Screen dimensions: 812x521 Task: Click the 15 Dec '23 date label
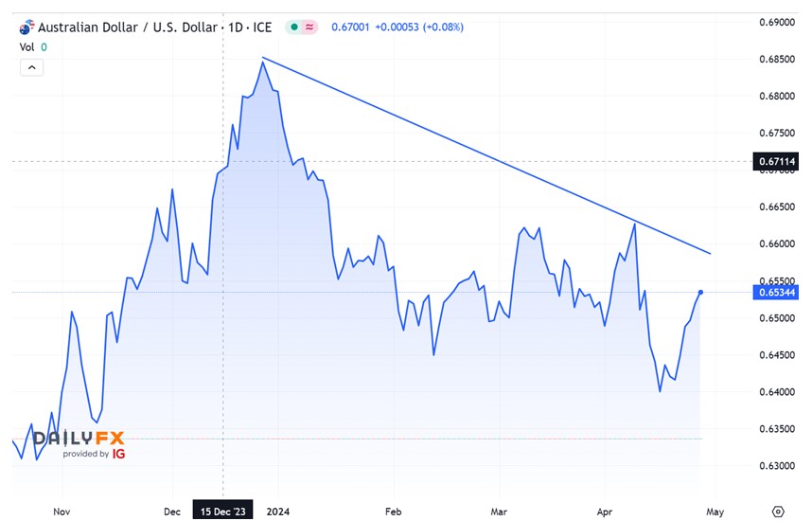223,511
